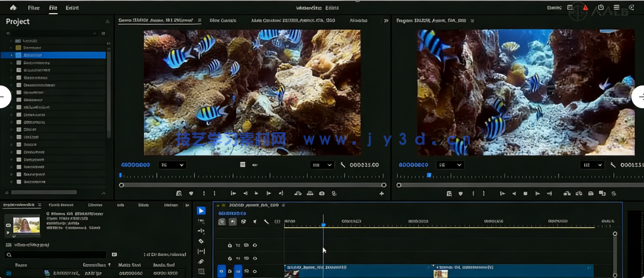Toggle sync lock on top video track
Image resolution: width=644 pixels, height=278 pixels.
pos(246,245)
